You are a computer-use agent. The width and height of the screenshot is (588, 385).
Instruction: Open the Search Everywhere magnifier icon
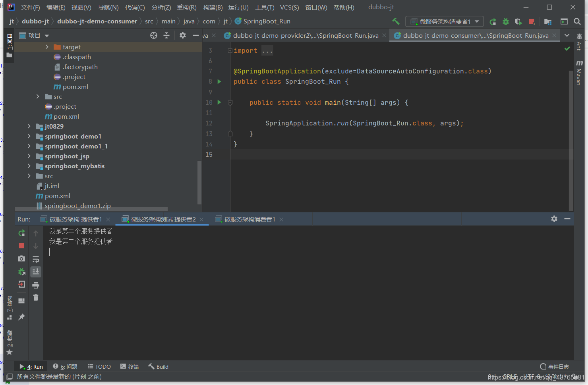point(577,21)
